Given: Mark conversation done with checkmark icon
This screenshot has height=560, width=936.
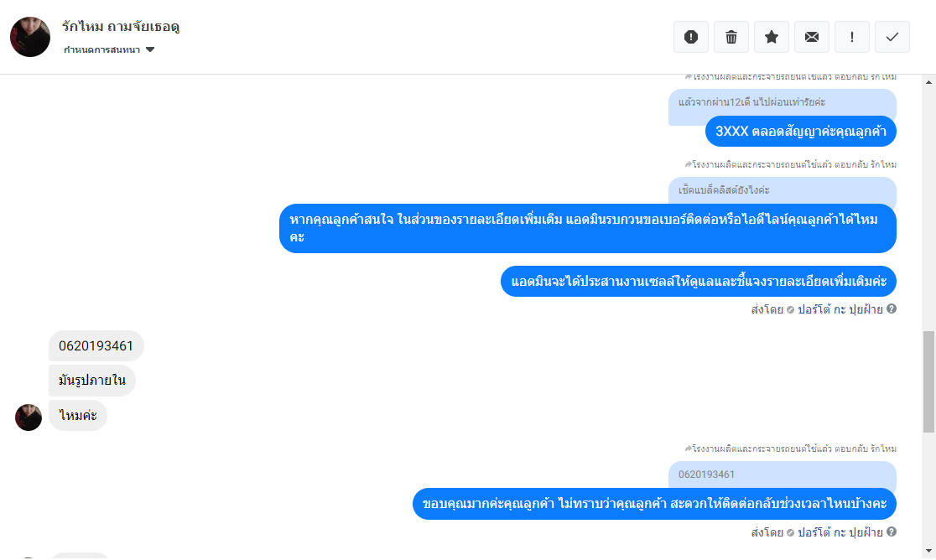Looking at the screenshot, I should point(892,37).
